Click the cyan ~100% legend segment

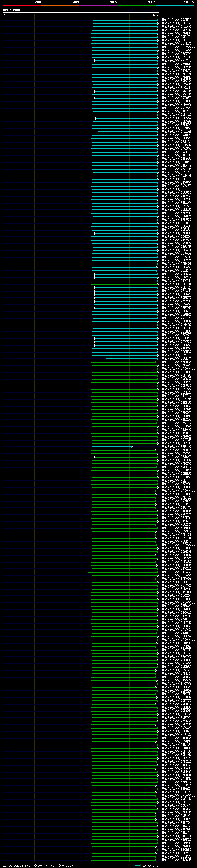click(175, 6)
